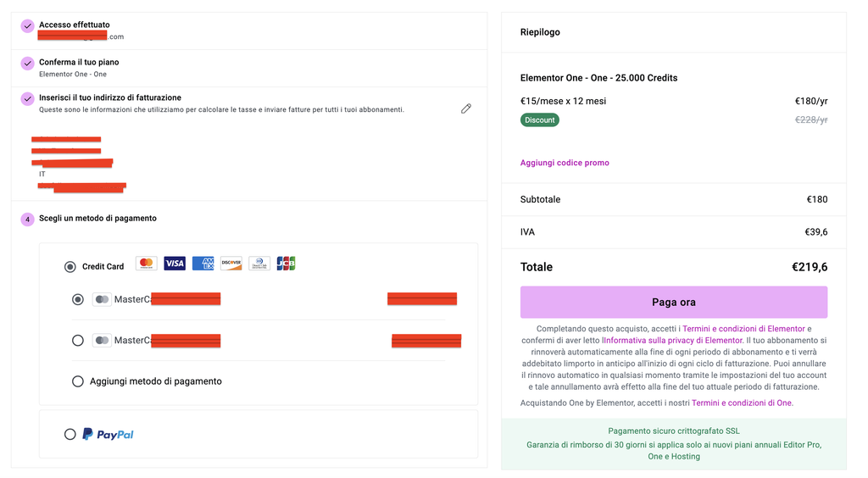Click the €219,6 total amount
The width and height of the screenshot is (868, 478).
810,267
